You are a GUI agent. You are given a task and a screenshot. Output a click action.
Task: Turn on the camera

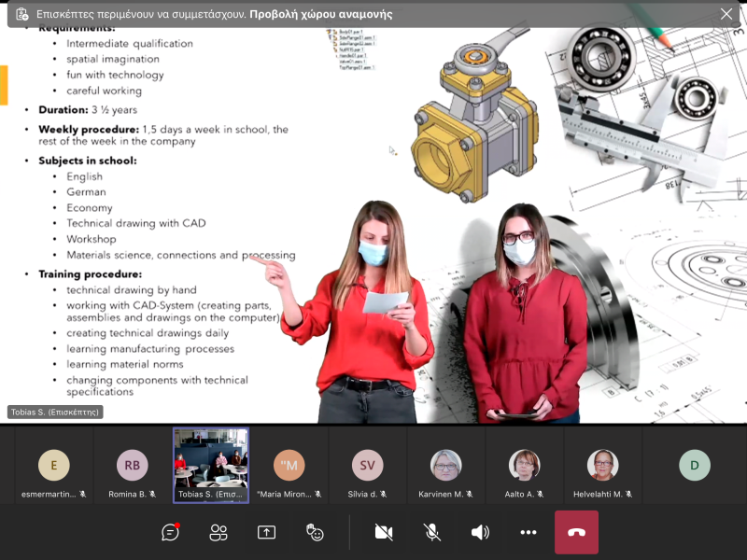click(384, 532)
